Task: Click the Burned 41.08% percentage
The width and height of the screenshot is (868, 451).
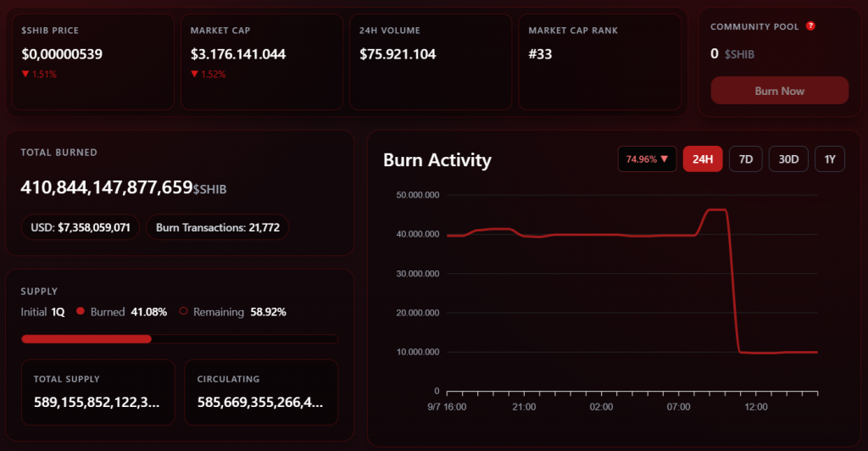Action: pyautogui.click(x=149, y=312)
